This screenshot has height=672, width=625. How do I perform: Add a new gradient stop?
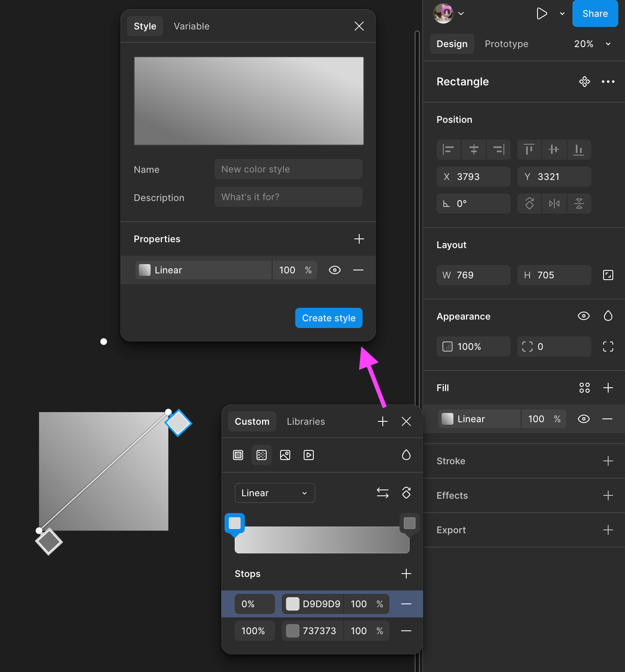406,574
